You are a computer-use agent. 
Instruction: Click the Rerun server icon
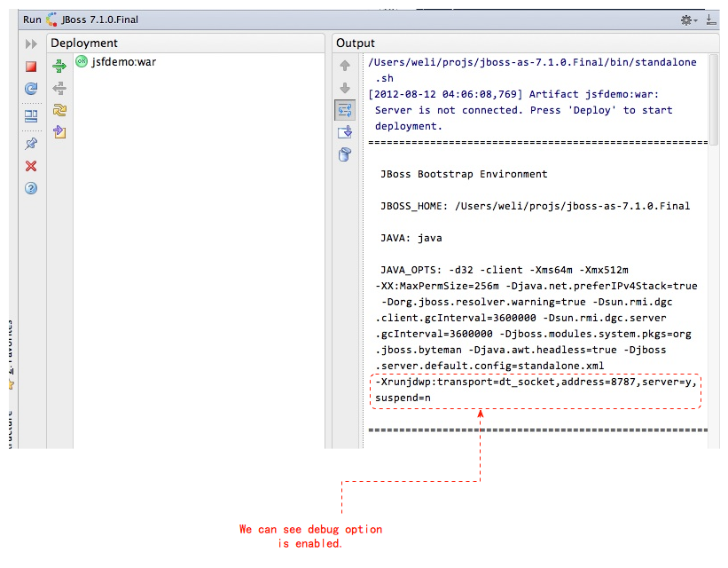(31, 89)
